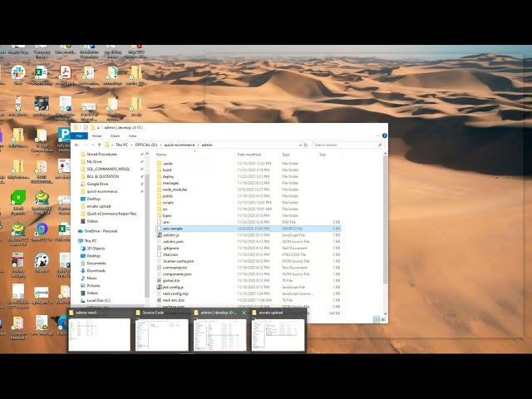
Task: Switch to admin-react taskbar preview window
Action: coord(99,331)
